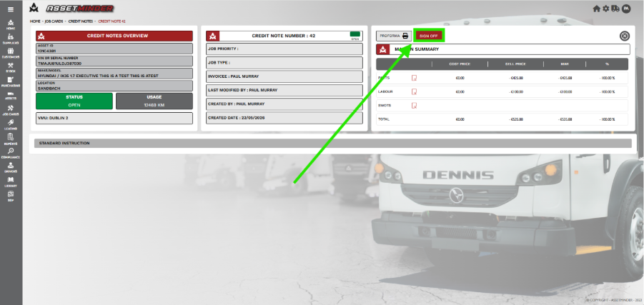
Task: Open Compliance from the sidebar
Action: point(11,154)
